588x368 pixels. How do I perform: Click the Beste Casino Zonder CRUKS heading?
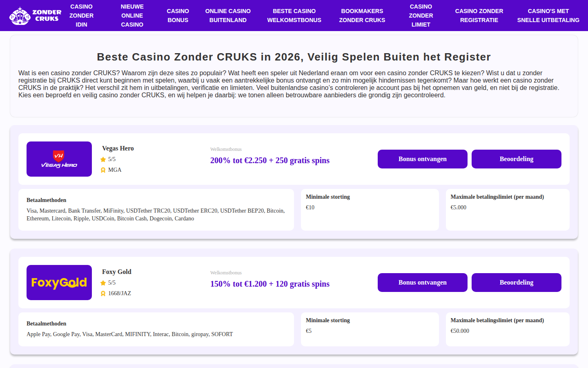coord(294,57)
